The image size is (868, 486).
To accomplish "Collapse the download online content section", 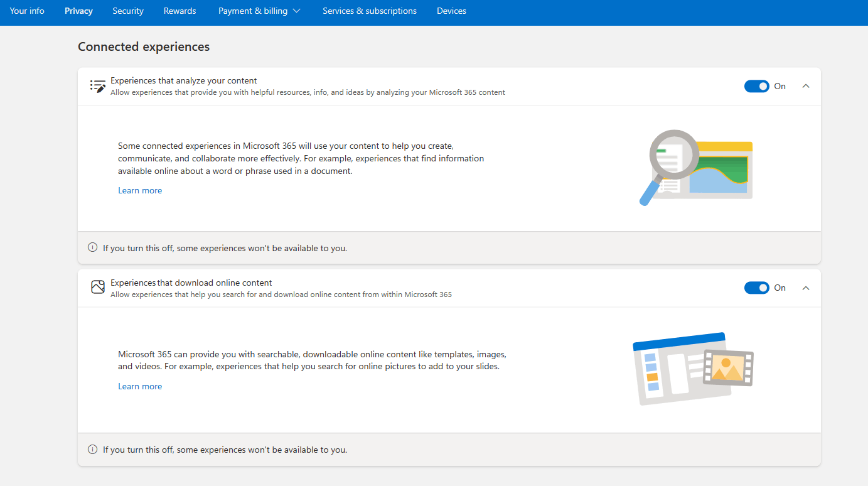I will 806,288.
